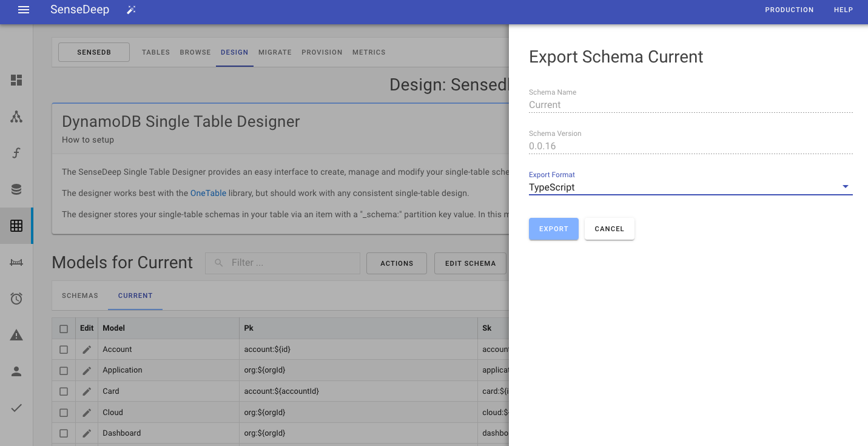868x446 pixels.
Task: Switch to the BROWSE tab
Action: [195, 52]
